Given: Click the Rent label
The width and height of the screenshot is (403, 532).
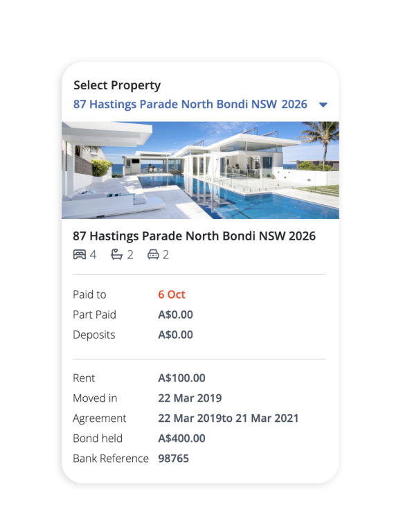Looking at the screenshot, I should [x=84, y=378].
